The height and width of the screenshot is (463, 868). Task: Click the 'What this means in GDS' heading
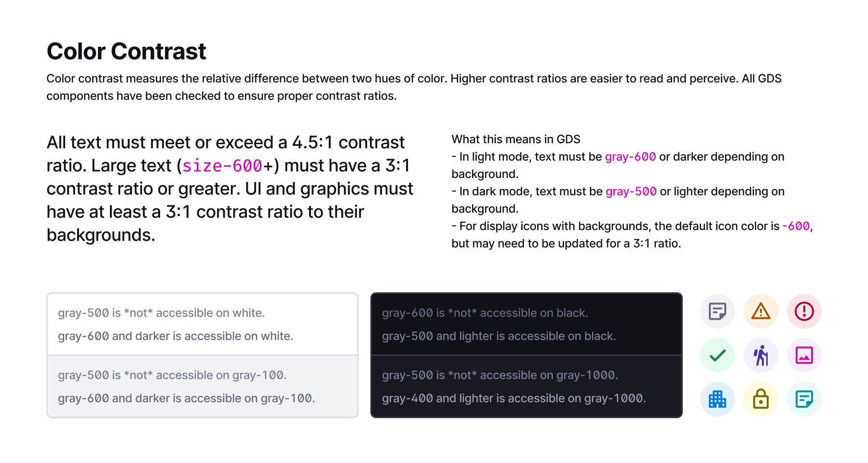coord(516,139)
